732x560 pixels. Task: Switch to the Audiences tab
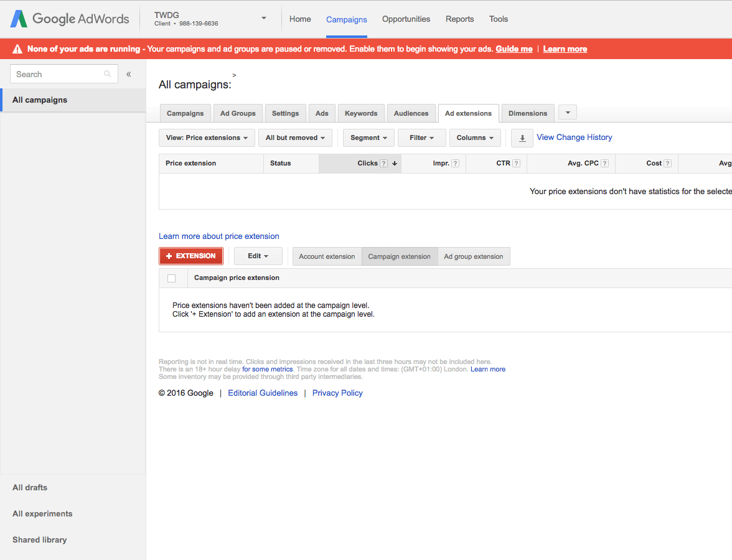coord(411,113)
